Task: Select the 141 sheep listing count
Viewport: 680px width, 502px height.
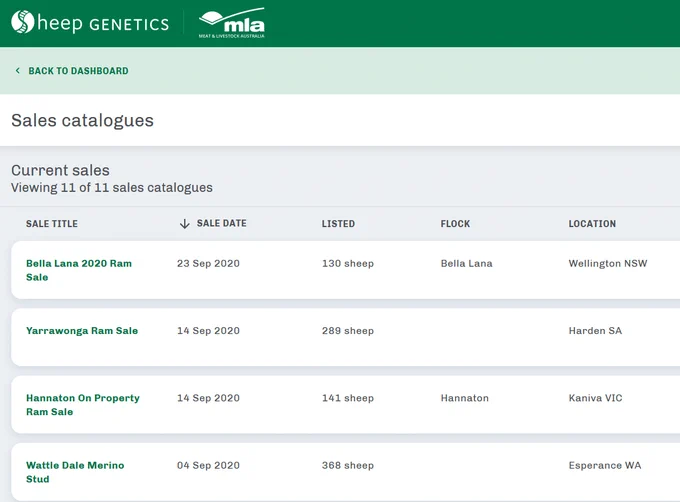Action: tap(348, 398)
